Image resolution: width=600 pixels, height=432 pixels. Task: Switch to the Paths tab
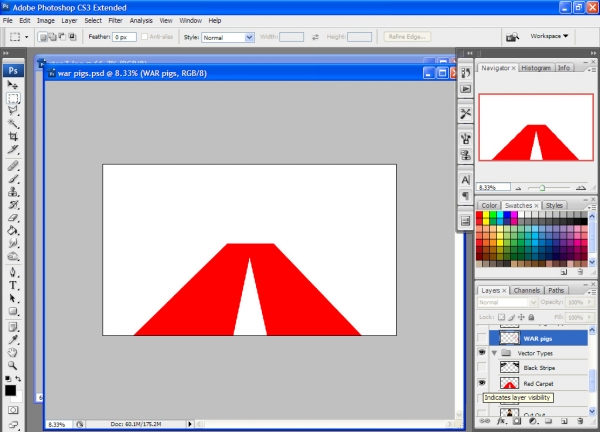[556, 290]
